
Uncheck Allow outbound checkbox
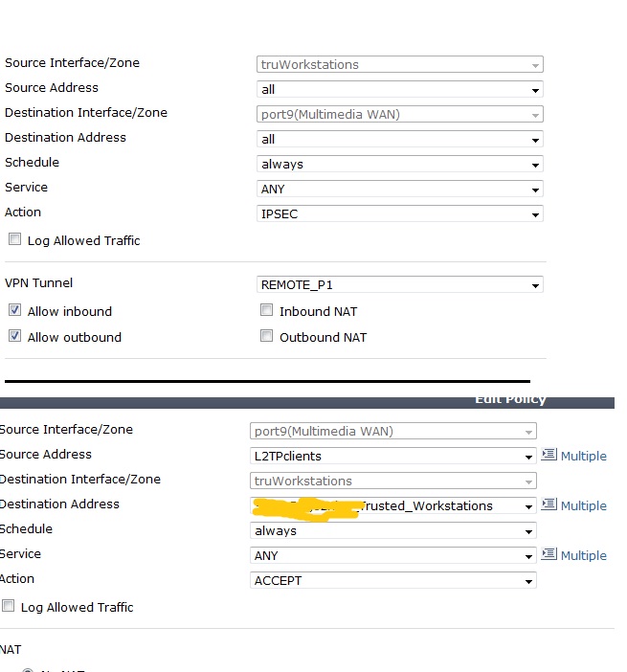pyautogui.click(x=14, y=336)
